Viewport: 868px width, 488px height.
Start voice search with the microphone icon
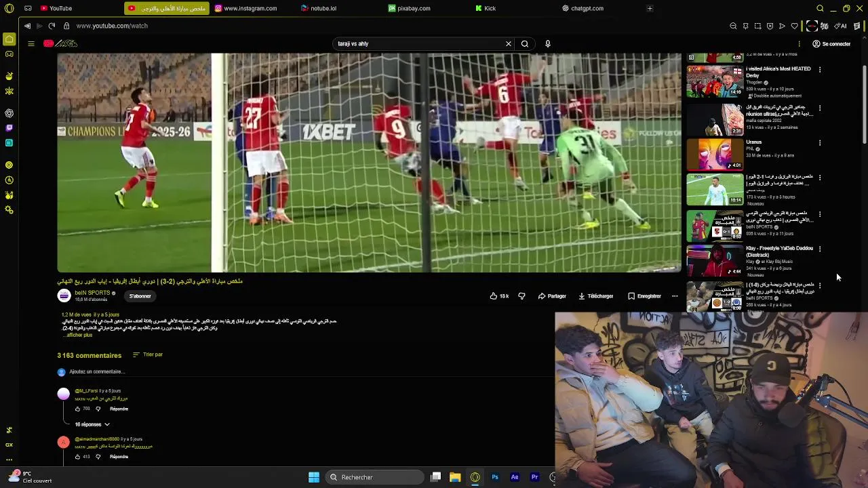tap(547, 43)
